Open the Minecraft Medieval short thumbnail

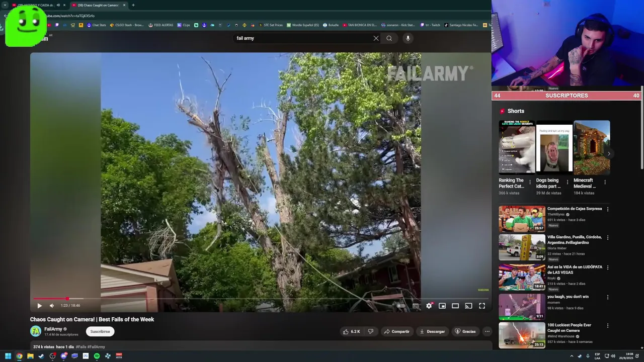[x=592, y=147]
